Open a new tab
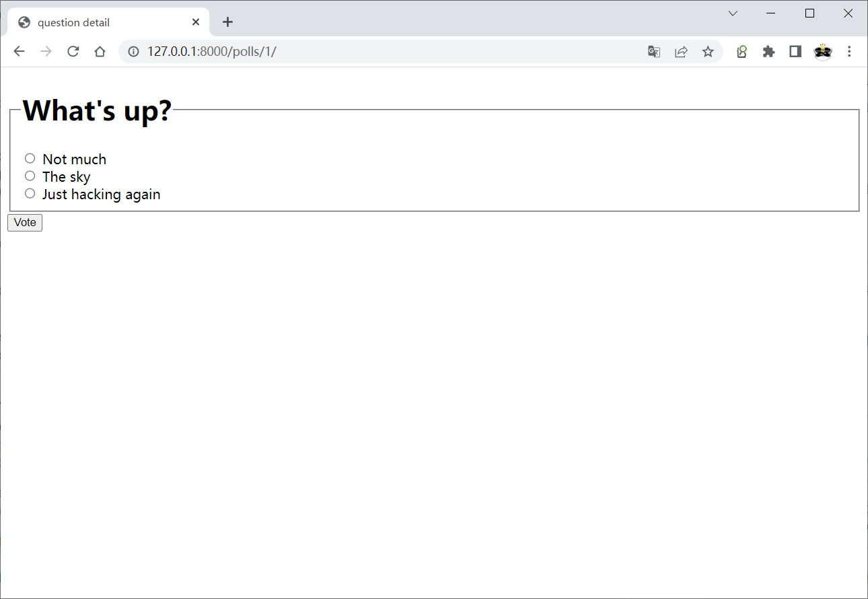This screenshot has height=599, width=868. pos(227,22)
